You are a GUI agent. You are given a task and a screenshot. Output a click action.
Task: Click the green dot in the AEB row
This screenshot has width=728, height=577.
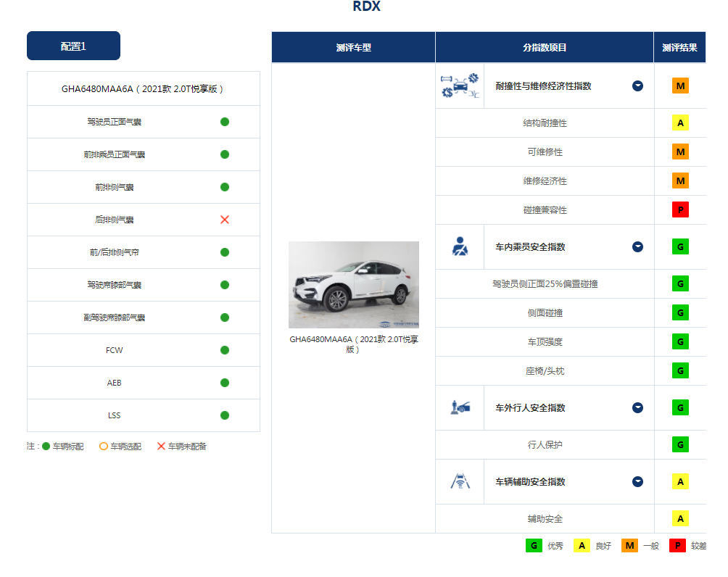coord(225,383)
